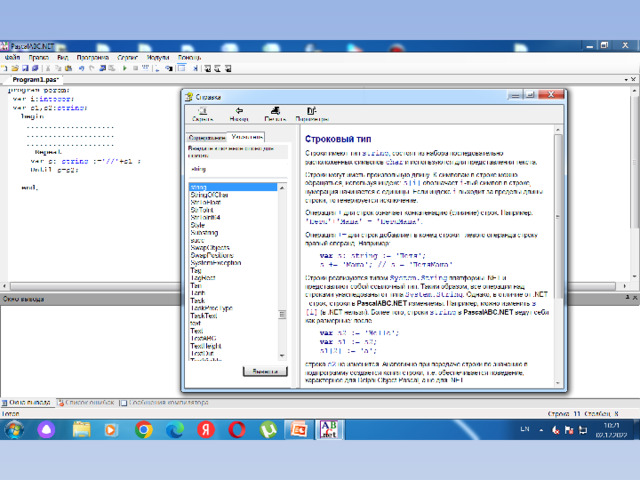Select StrToFloat in index list

(205, 202)
